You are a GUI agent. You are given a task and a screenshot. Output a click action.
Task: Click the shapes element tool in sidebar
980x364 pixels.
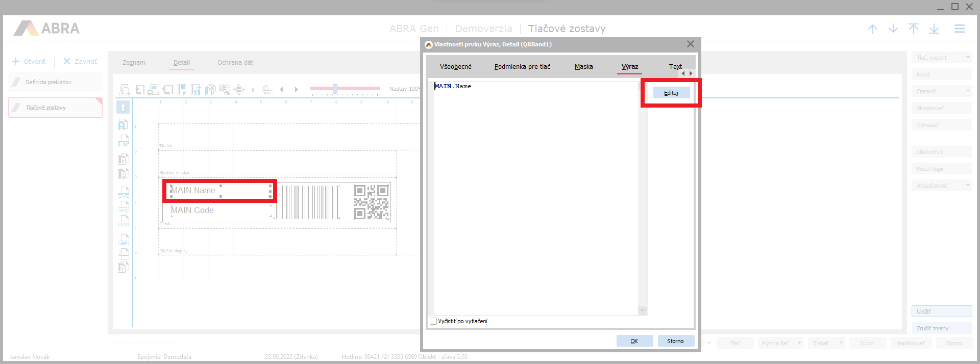click(124, 221)
